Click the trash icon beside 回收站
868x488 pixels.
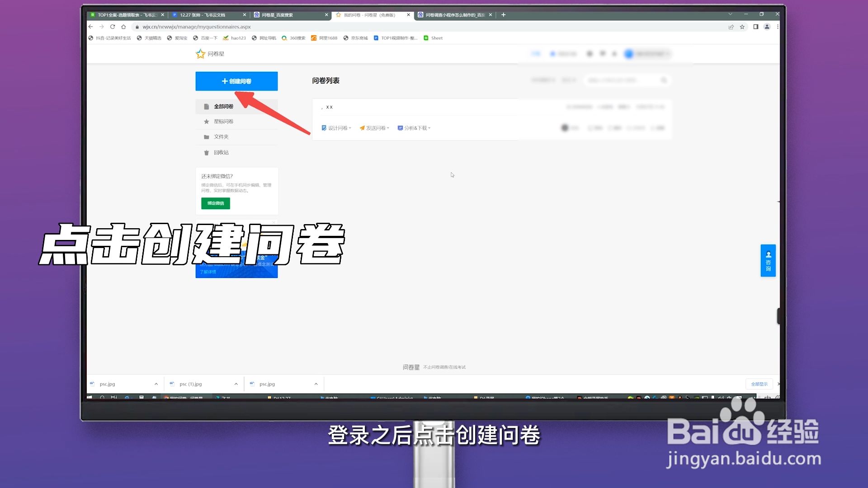pos(206,153)
